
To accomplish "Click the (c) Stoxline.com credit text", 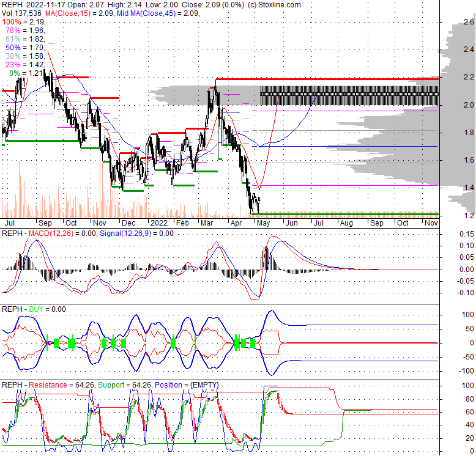I will [274, 5].
